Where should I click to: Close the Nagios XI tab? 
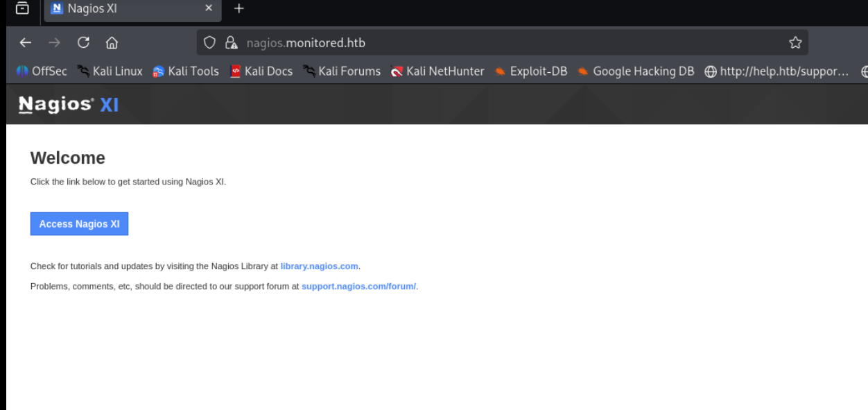pos(209,9)
